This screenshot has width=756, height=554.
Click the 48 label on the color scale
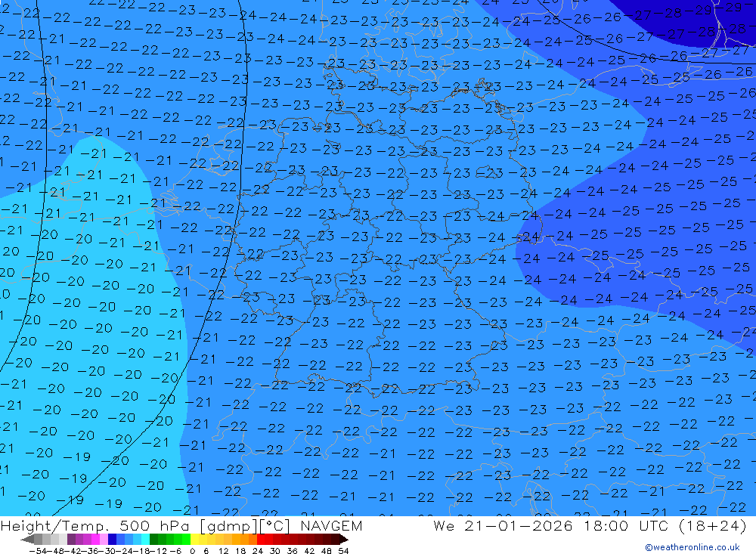click(327, 551)
